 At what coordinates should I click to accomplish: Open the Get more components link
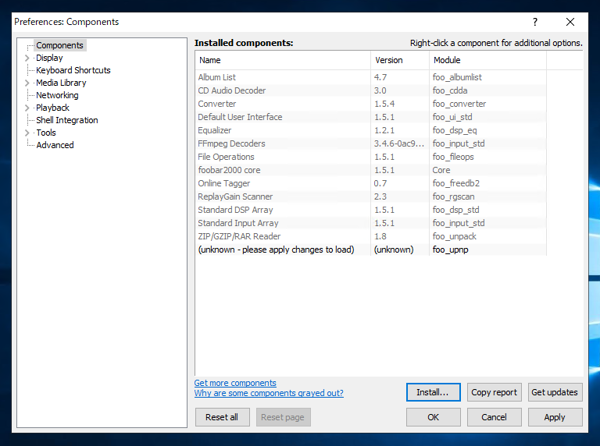coord(235,383)
